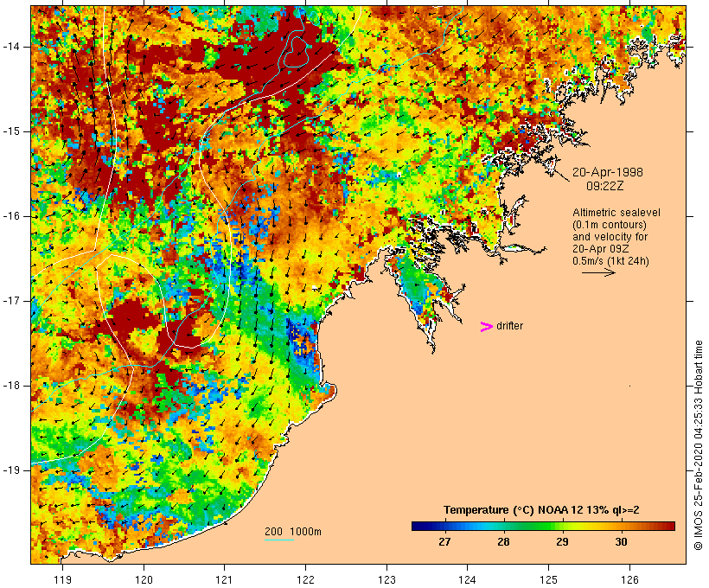The height and width of the screenshot is (588, 709).
Task: Select the time text "09:22Z"
Action: [x=604, y=186]
